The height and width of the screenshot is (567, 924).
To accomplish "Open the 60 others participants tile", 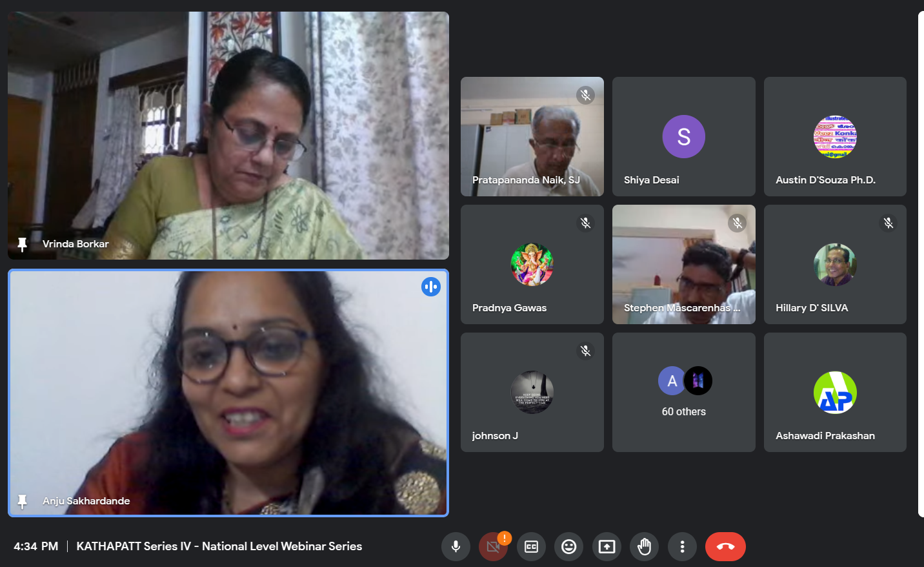I will 684,393.
